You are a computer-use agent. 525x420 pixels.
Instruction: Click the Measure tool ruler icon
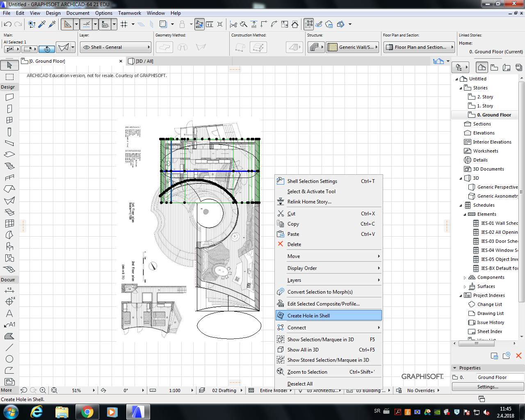pyautogui.click(x=210, y=24)
